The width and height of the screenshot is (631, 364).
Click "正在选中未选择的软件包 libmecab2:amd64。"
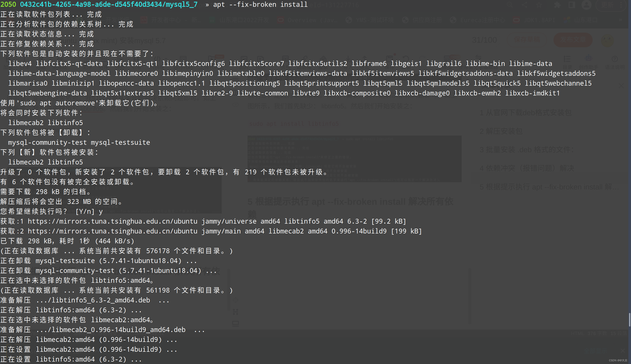click(77, 320)
